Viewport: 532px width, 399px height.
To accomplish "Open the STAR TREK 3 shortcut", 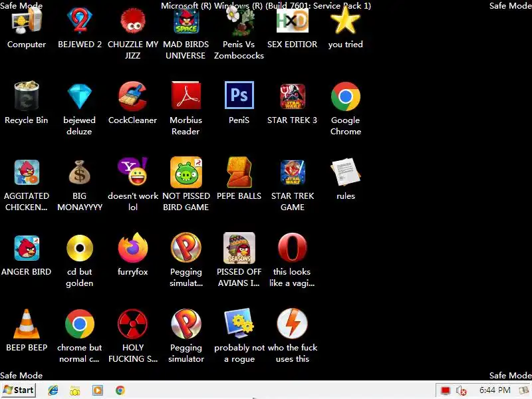I will 292,96.
